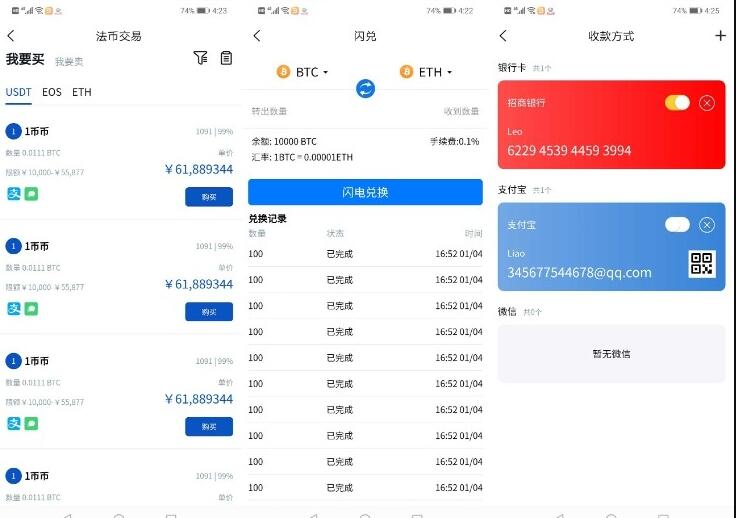This screenshot has width=736, height=518.
Task: Open the orders clipboard icon in 法币交易
Action: [226, 58]
